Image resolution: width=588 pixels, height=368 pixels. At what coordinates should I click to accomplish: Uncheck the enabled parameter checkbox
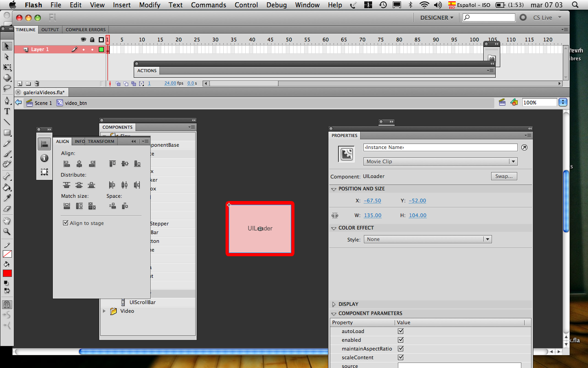401,340
